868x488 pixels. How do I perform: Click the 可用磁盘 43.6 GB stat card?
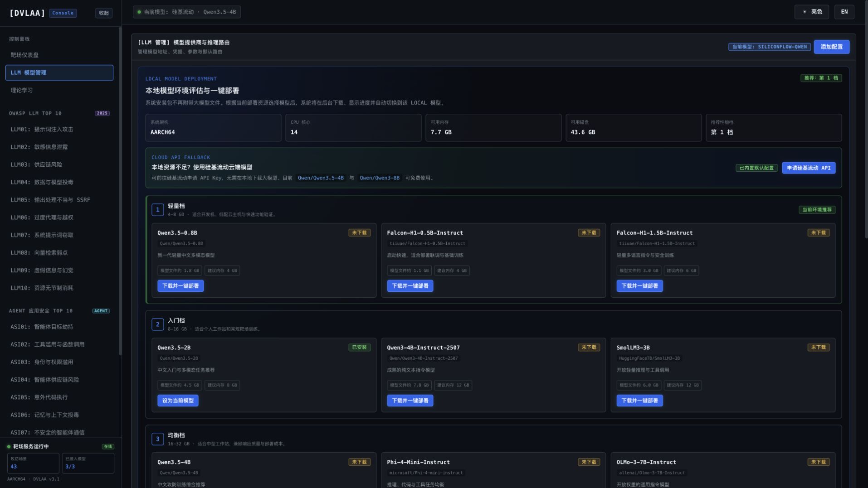click(634, 128)
